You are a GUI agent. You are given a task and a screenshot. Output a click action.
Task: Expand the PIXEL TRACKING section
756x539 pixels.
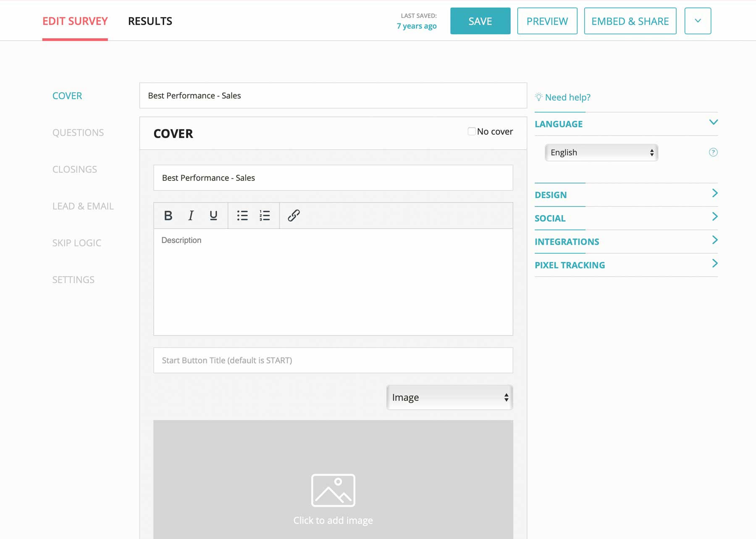[x=626, y=265]
